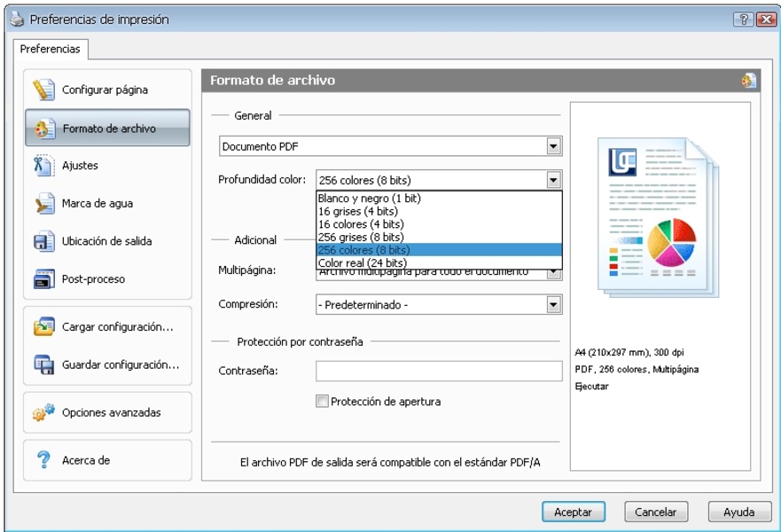Open Post-proceso via its window icon
The height and width of the screenshot is (532, 781).
click(44, 279)
